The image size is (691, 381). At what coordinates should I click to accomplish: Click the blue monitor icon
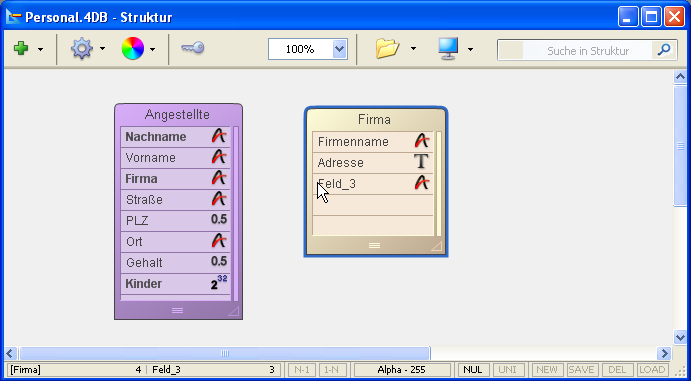click(x=448, y=48)
